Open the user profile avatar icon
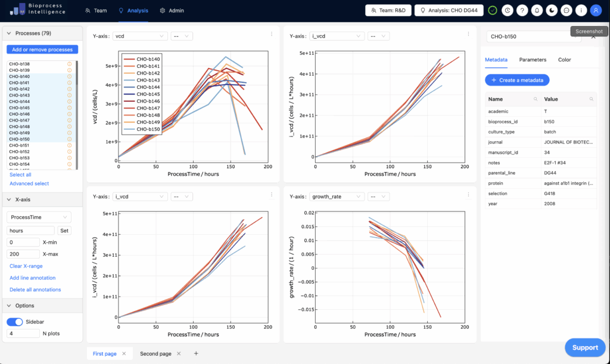 [x=595, y=10]
